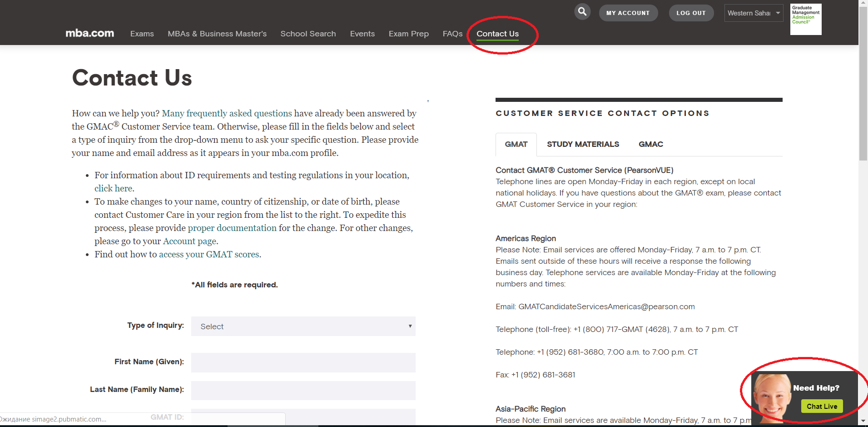Follow the proper documentation link
Image resolution: width=868 pixels, height=427 pixels.
232,228
